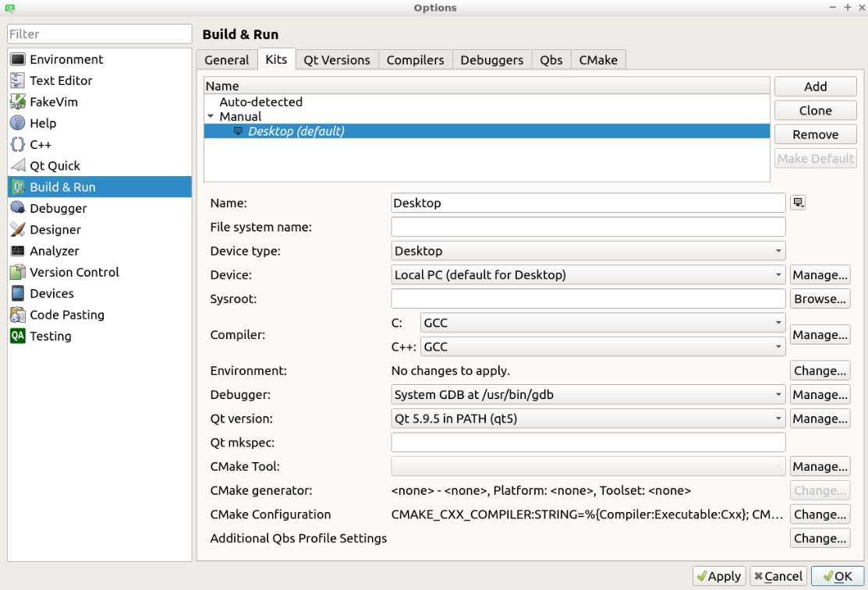Click Change for Additional Qbs Profile Settings
This screenshot has width=868, height=590.
click(820, 539)
